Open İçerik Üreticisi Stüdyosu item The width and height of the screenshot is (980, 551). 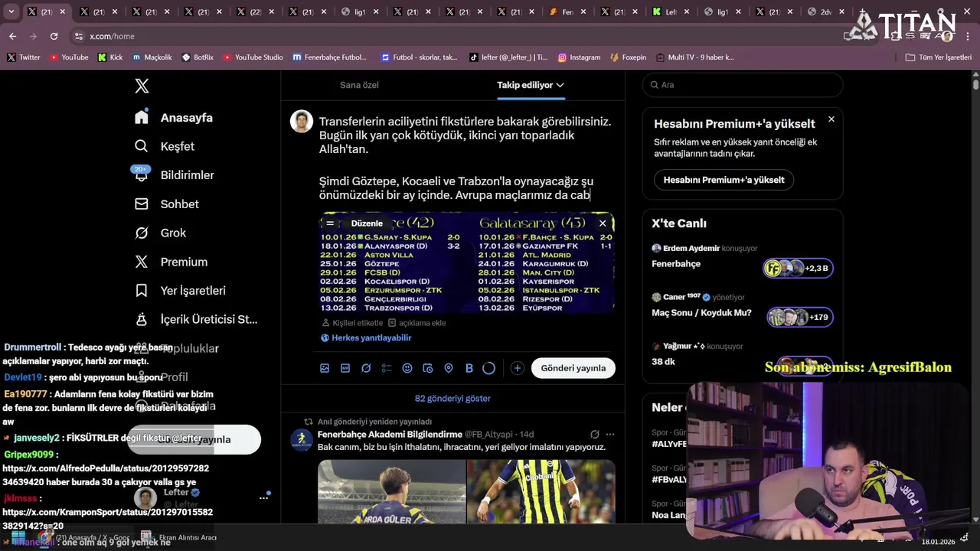coord(196,319)
